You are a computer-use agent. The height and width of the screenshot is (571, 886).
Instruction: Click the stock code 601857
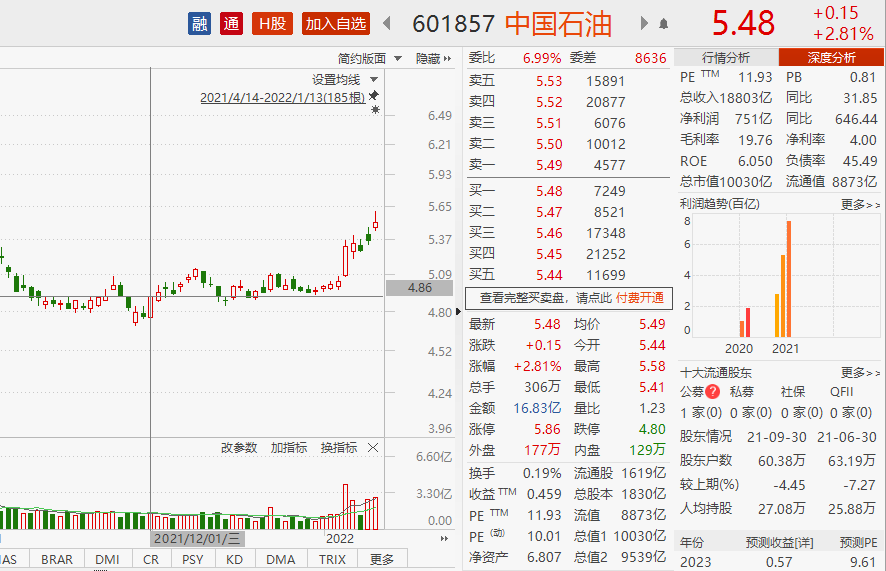pos(454,24)
